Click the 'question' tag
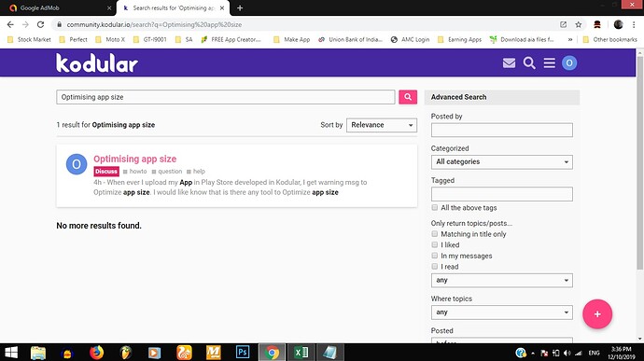 [167, 172]
